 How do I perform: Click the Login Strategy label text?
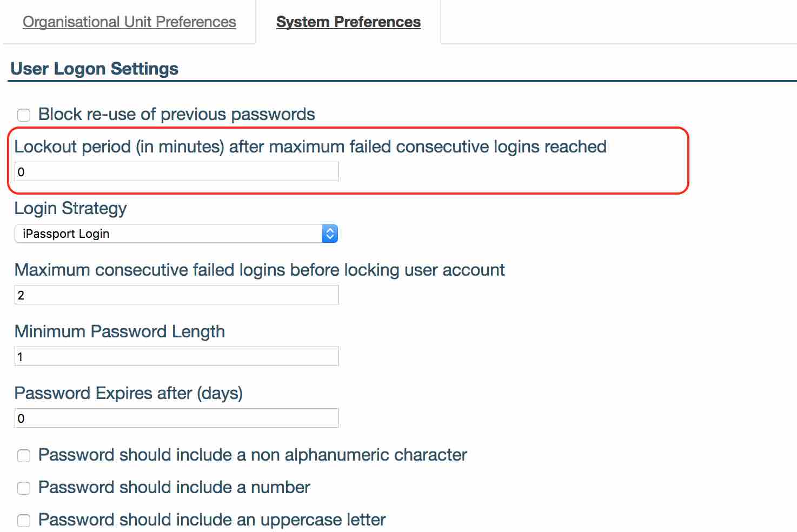pyautogui.click(x=70, y=208)
